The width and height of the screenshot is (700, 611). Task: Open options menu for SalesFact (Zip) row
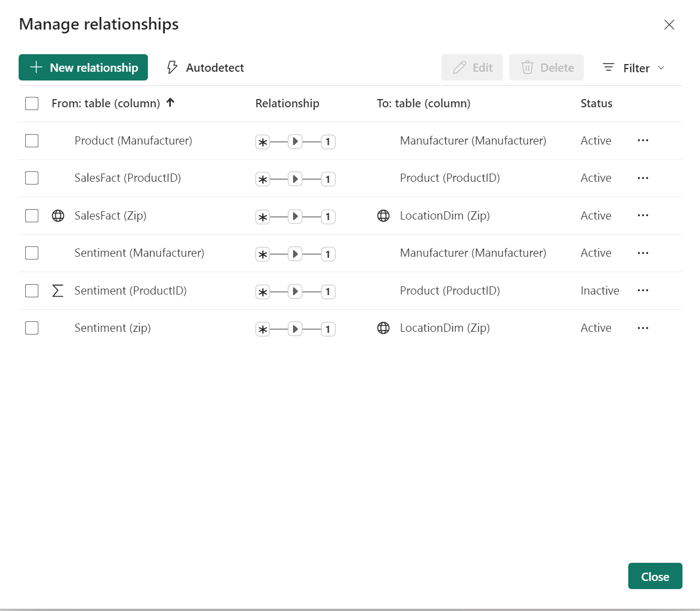642,215
